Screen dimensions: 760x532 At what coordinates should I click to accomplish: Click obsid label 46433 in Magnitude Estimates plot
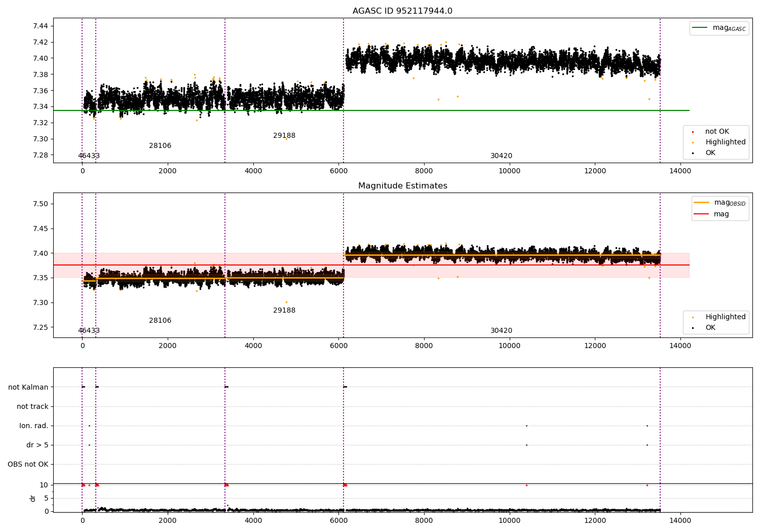click(89, 331)
